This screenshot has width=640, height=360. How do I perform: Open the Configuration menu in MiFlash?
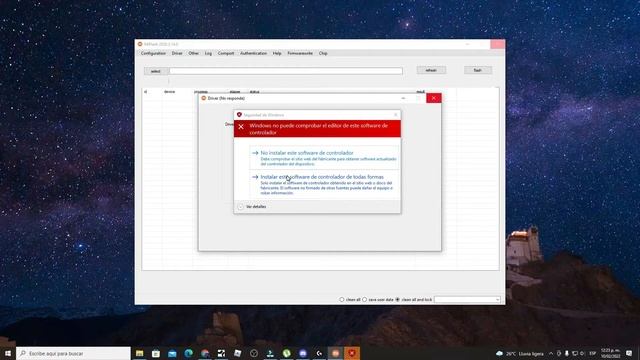tap(153, 53)
